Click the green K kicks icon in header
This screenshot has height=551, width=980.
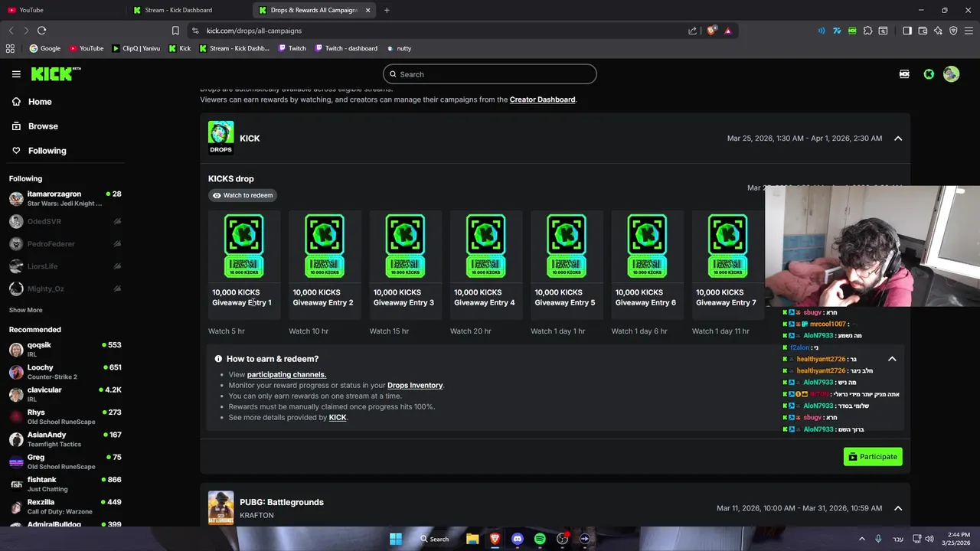pyautogui.click(x=929, y=74)
